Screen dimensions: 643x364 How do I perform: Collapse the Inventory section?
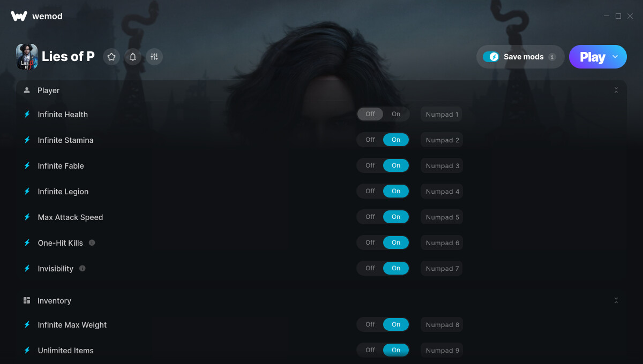pyautogui.click(x=616, y=301)
